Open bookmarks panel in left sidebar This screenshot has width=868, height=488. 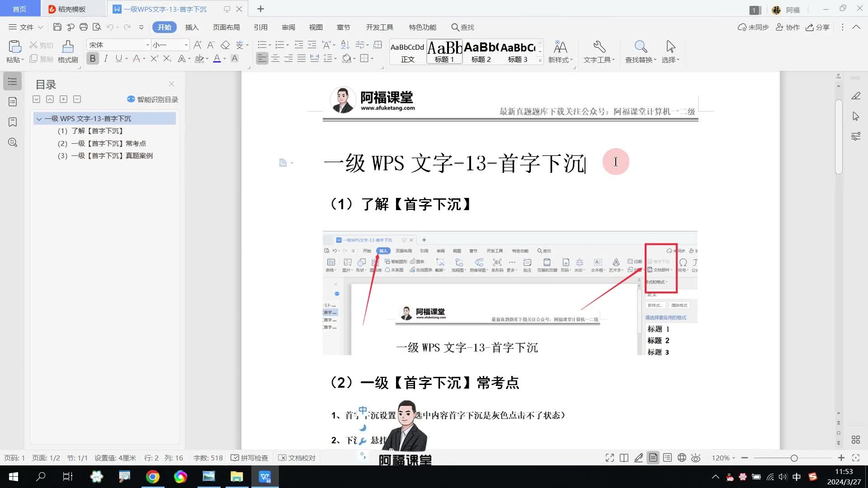[13, 122]
